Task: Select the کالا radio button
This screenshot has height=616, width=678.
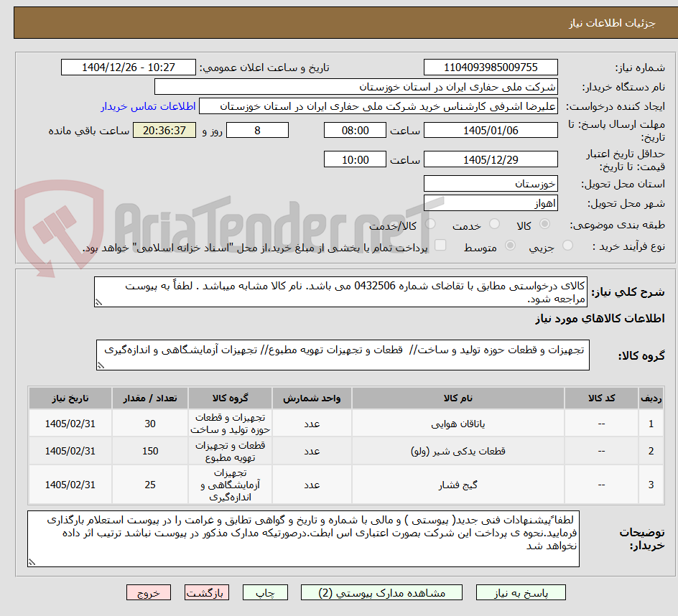Action: click(545, 224)
